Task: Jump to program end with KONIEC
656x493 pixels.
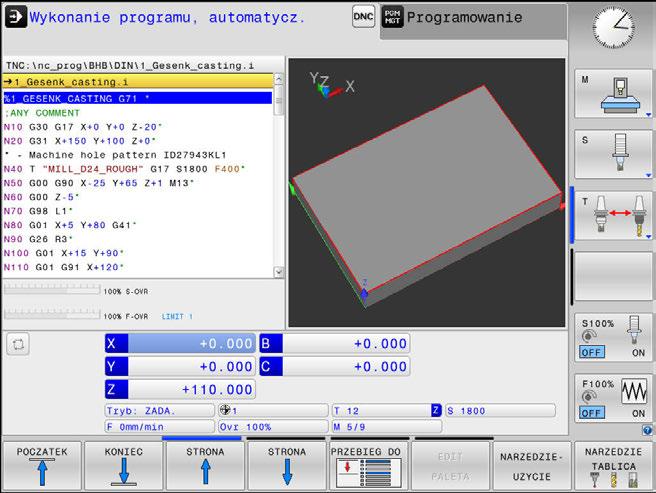Action: coord(123,465)
